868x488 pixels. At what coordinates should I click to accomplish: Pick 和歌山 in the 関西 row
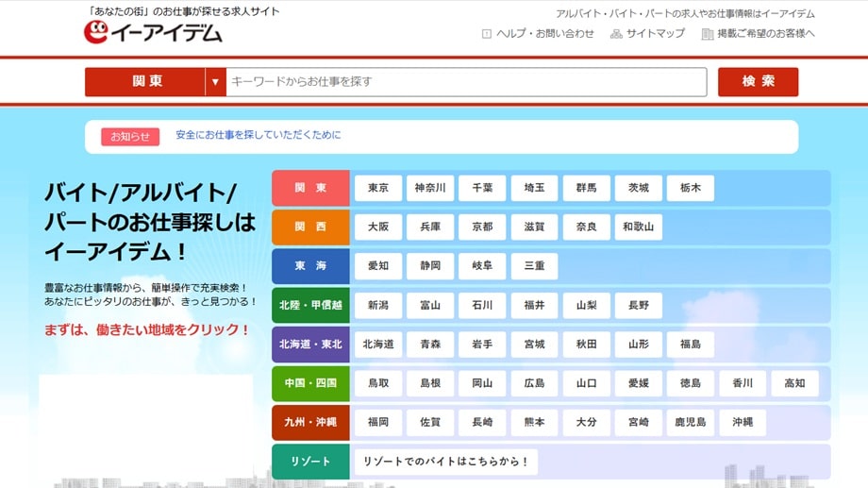[x=639, y=227]
